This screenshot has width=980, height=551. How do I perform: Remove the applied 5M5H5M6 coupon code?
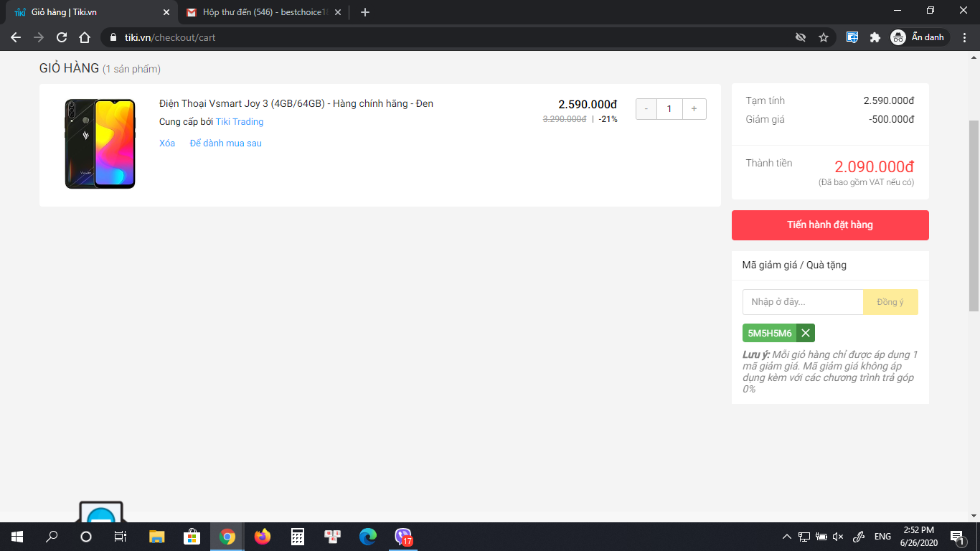(806, 333)
